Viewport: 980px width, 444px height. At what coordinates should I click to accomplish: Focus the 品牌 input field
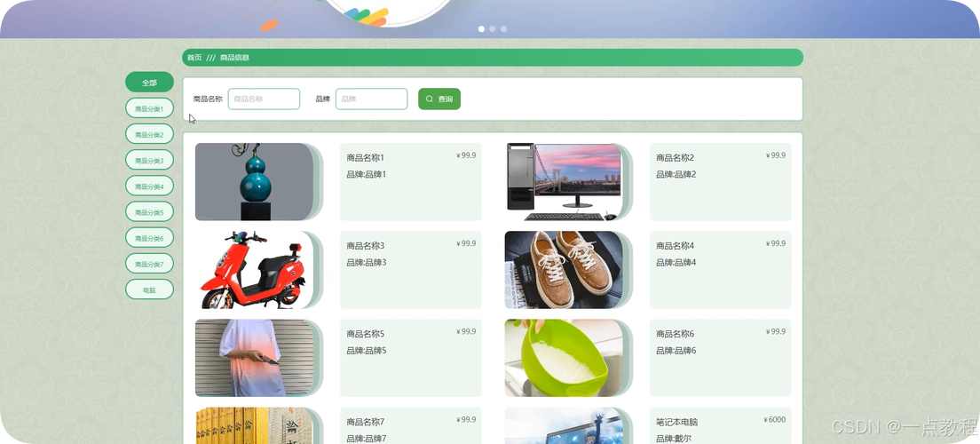pyautogui.click(x=372, y=99)
